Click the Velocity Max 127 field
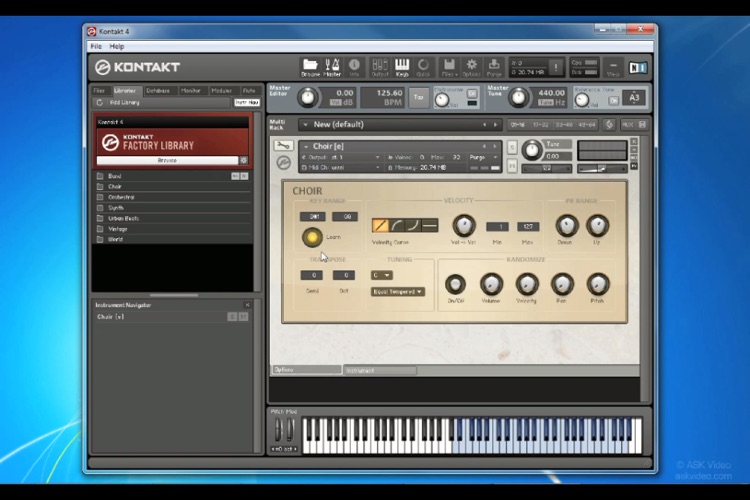 click(x=528, y=226)
